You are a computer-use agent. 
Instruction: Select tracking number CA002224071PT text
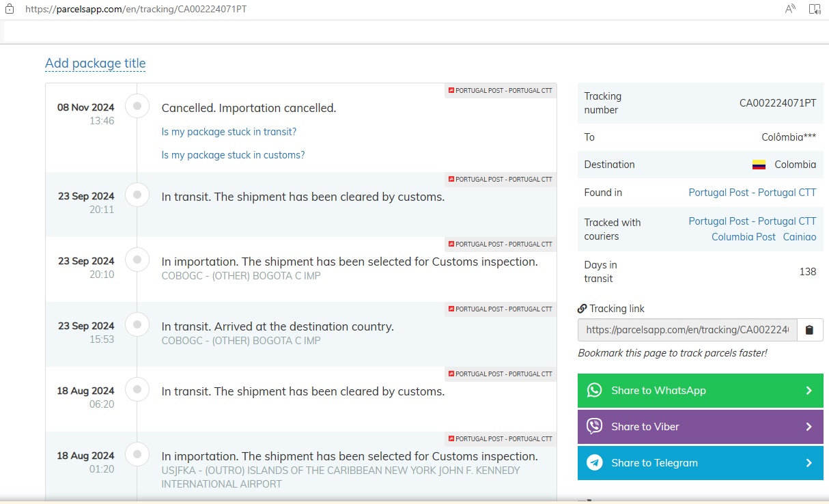click(778, 103)
